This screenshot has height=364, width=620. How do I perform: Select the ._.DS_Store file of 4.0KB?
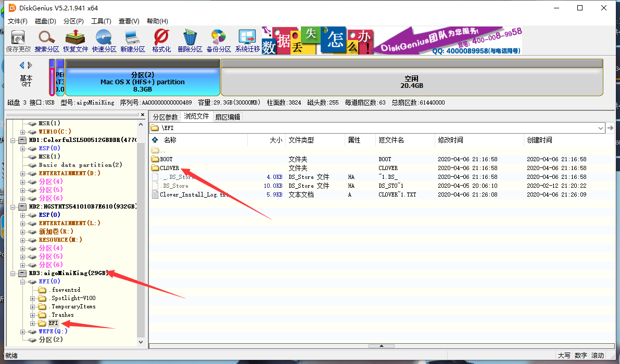click(174, 177)
